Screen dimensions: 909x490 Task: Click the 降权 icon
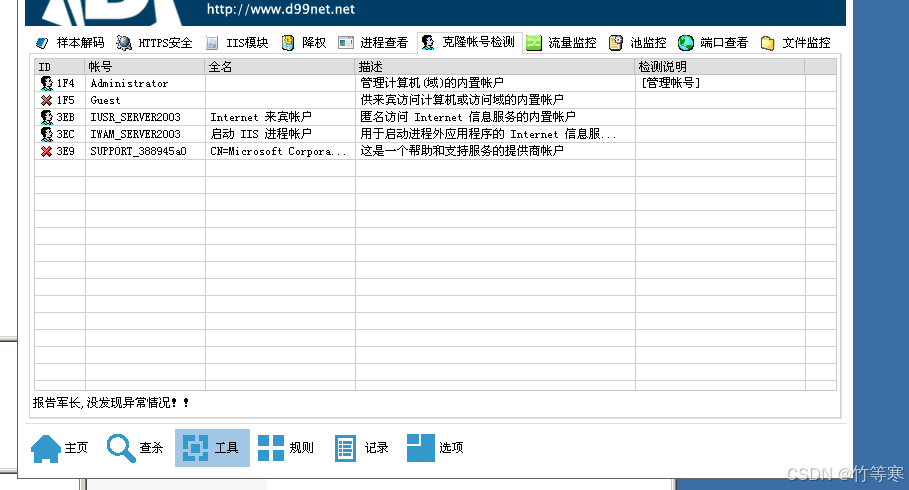coord(288,43)
